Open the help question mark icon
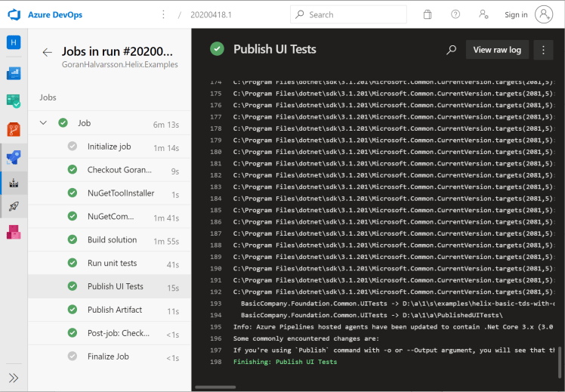The height and width of the screenshot is (392, 565). 455,14
